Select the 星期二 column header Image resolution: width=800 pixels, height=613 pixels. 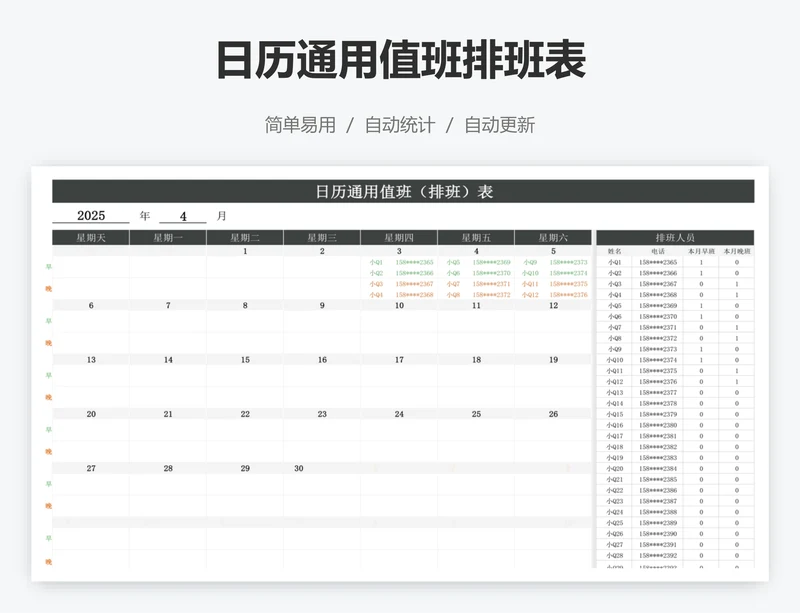tap(245, 237)
